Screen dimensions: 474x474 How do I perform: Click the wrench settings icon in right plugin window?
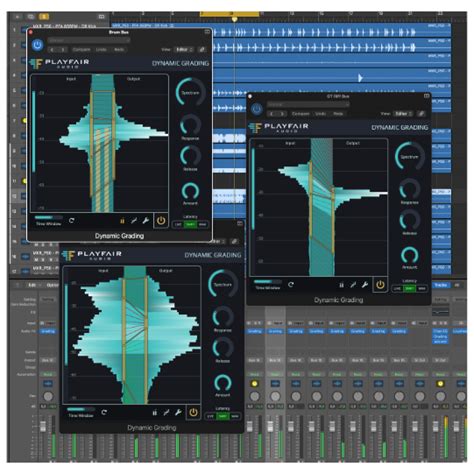(x=365, y=285)
